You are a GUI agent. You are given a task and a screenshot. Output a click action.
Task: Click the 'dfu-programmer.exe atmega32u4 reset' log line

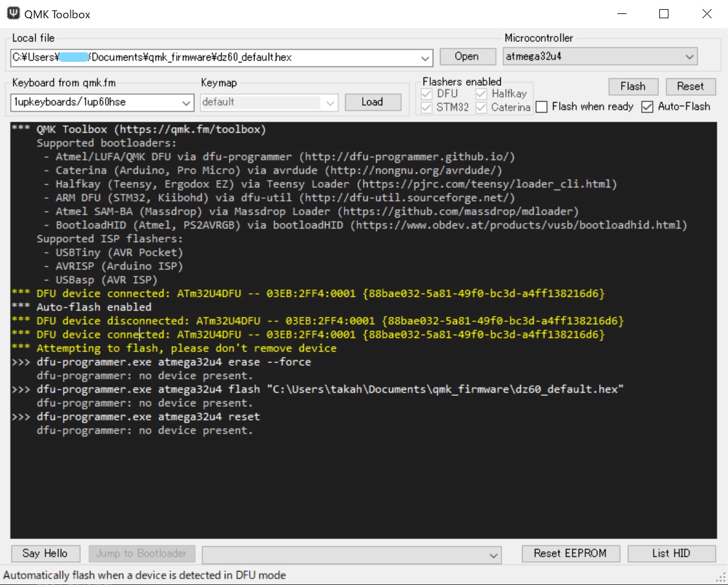(136, 417)
